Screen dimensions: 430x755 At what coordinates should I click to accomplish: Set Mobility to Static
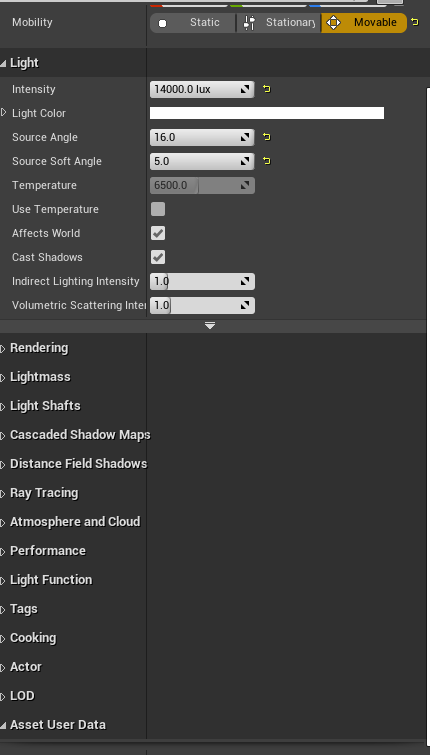(x=194, y=23)
